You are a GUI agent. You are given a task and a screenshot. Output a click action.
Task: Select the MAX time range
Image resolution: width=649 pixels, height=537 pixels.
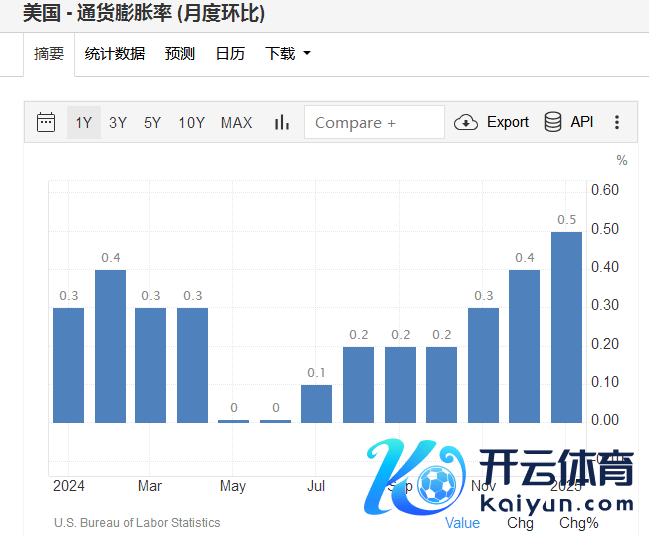coord(236,123)
